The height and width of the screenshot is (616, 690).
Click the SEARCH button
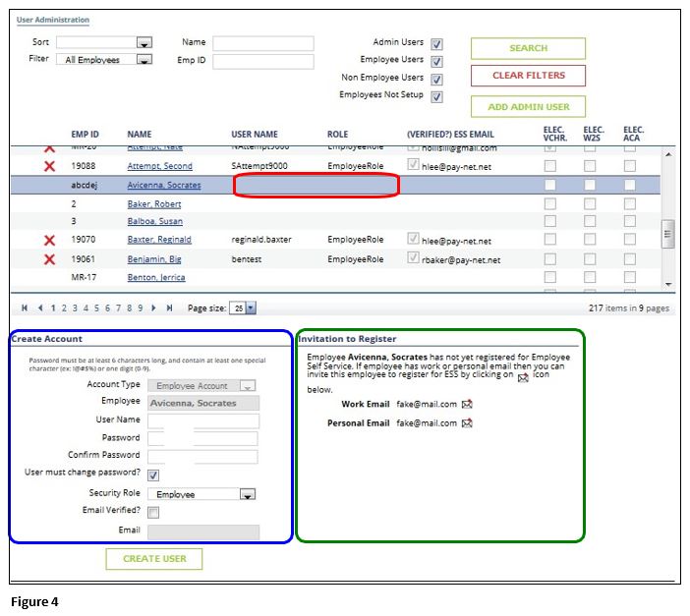pos(528,48)
